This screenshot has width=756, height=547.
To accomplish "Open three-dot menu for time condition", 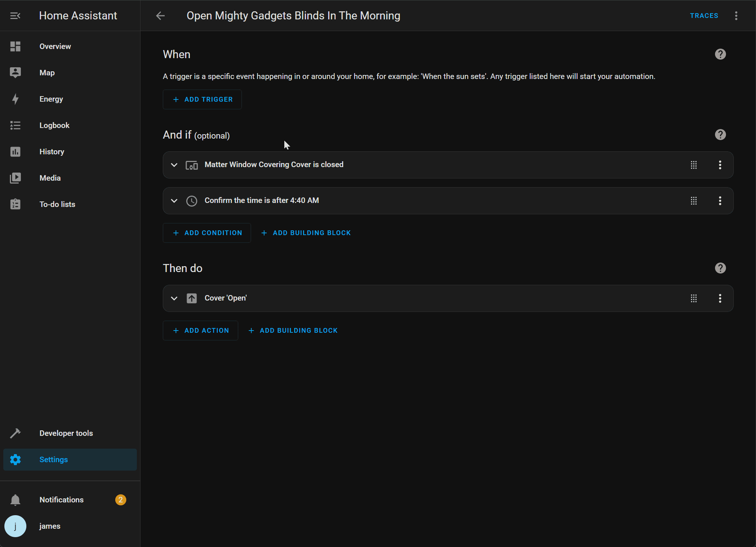I will [x=720, y=201].
